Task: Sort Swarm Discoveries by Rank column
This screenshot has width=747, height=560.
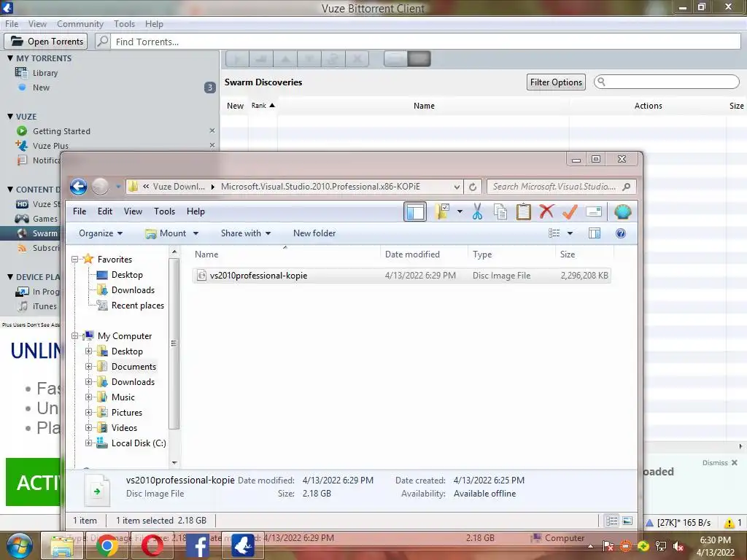Action: (x=263, y=106)
